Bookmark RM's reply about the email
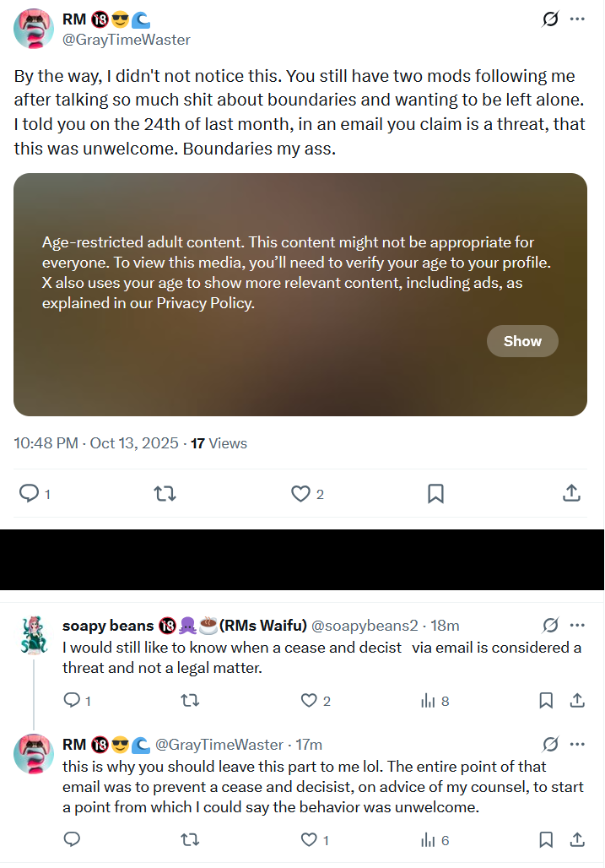 point(546,840)
